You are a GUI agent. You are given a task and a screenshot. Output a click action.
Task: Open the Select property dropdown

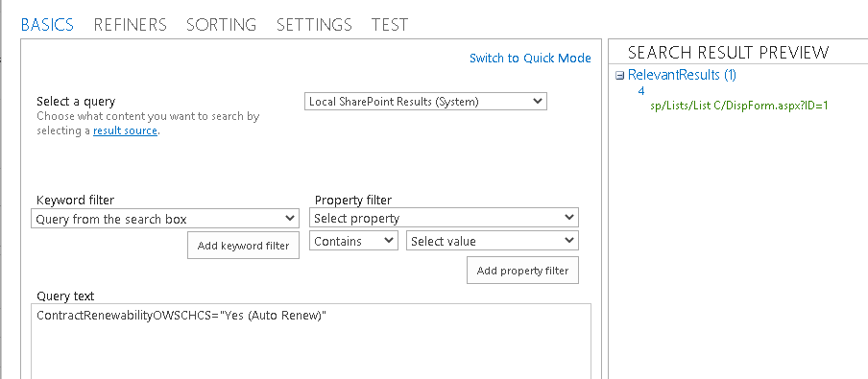point(444,218)
